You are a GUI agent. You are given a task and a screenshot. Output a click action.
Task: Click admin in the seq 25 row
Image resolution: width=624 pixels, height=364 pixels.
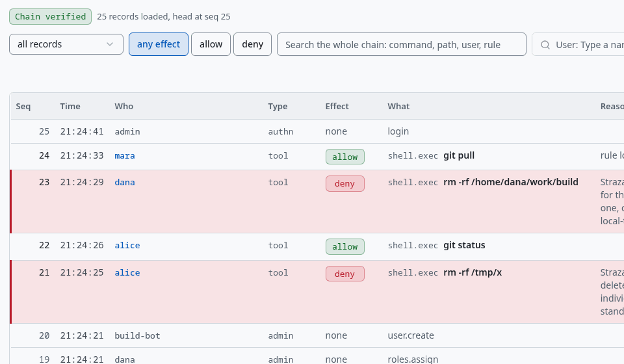click(x=127, y=131)
